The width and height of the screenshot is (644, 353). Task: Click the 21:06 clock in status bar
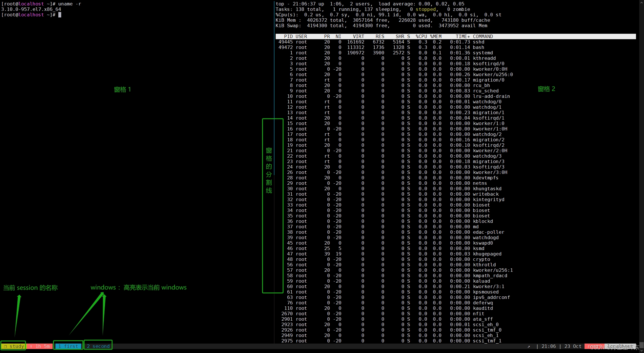[x=548, y=346]
